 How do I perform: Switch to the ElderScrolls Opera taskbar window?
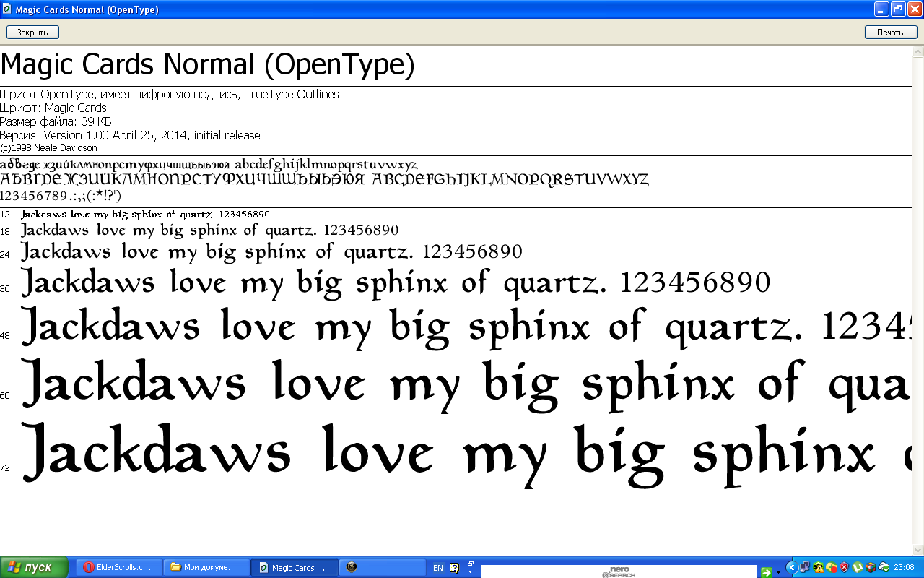click(119, 568)
